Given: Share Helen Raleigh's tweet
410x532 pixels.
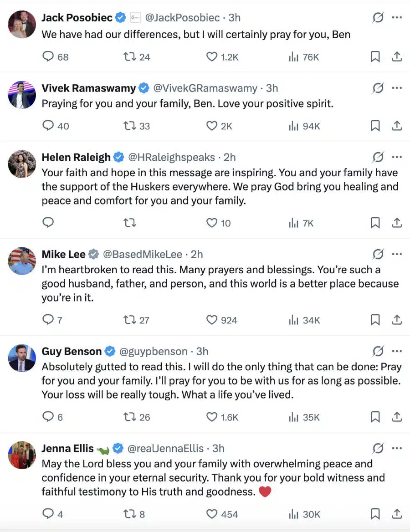Looking at the screenshot, I should coord(397,223).
